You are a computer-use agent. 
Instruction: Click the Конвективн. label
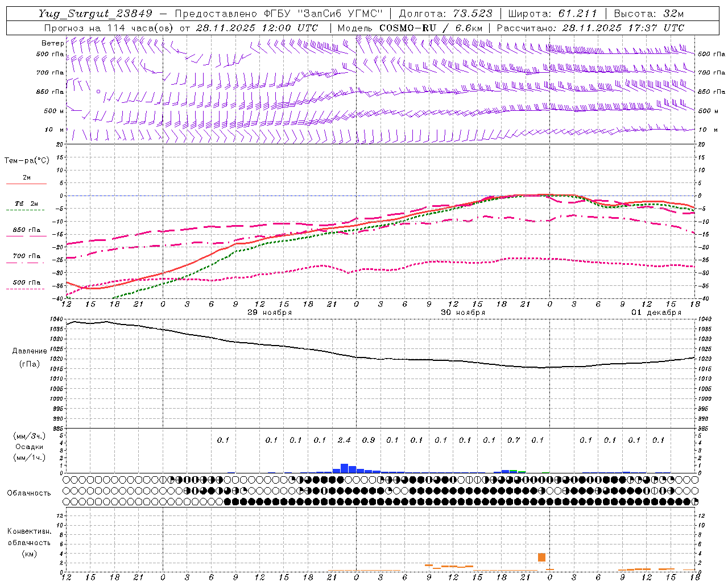coord(29,531)
